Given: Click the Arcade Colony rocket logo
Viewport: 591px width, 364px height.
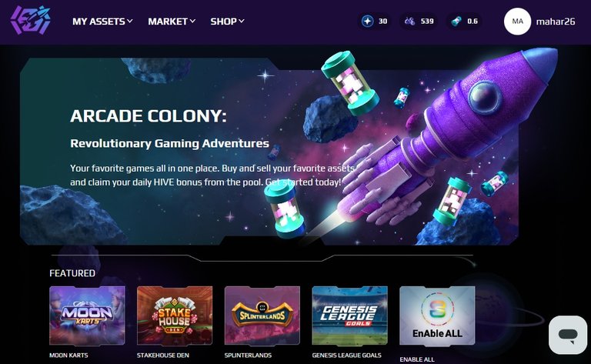Looking at the screenshot, I should (x=31, y=20).
